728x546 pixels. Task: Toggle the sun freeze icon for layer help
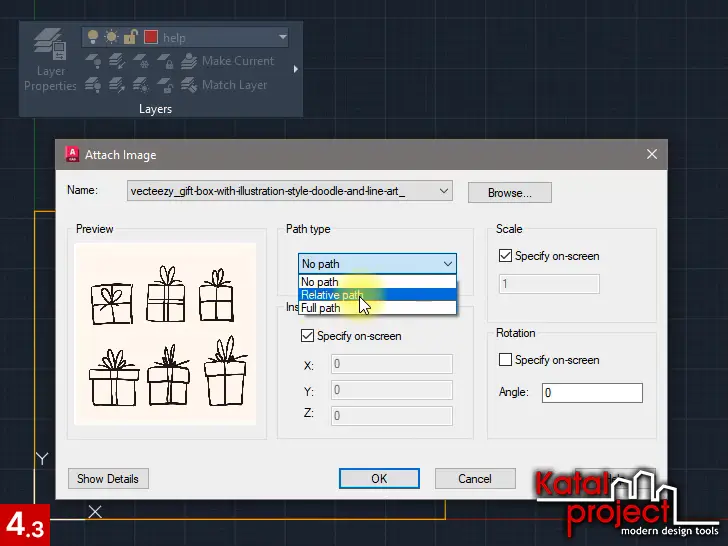[x=111, y=37]
